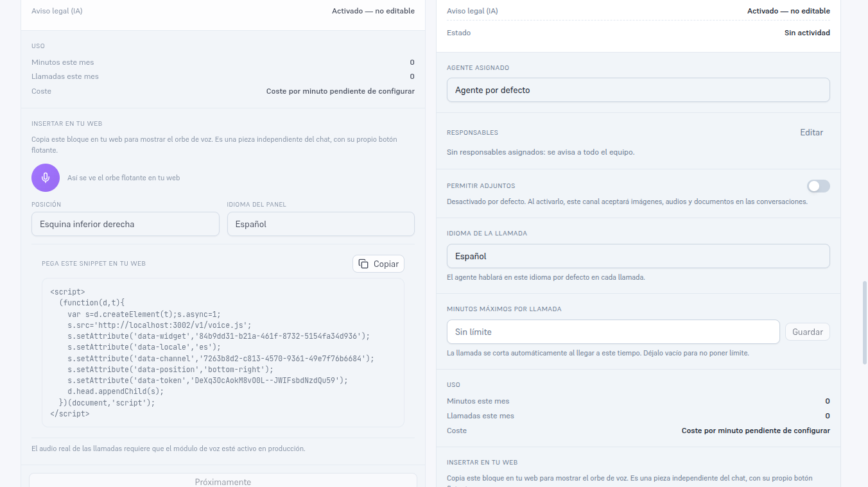Image resolution: width=868 pixels, height=487 pixels.
Task: Click the s.src localhost voice.js code line
Action: pyautogui.click(x=160, y=325)
